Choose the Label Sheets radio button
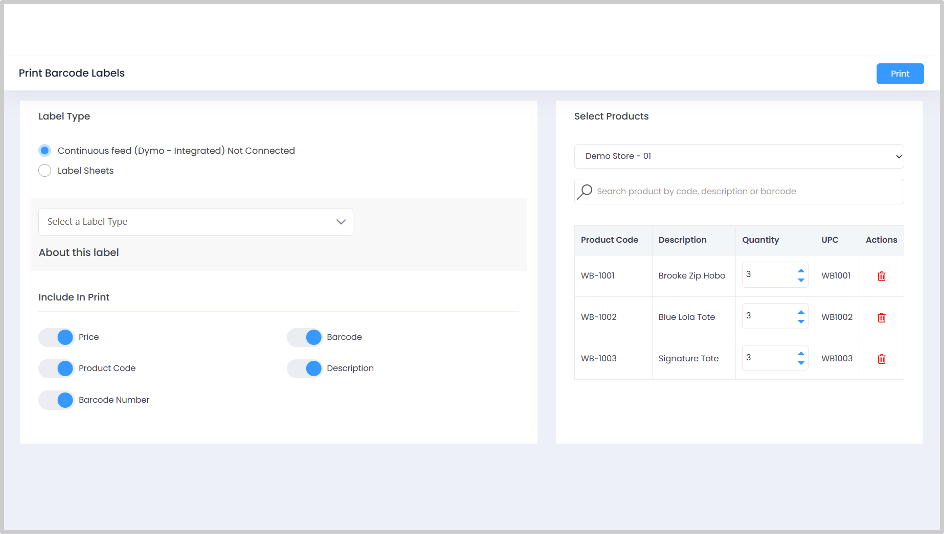Viewport: 944px width, 534px height. pos(44,171)
